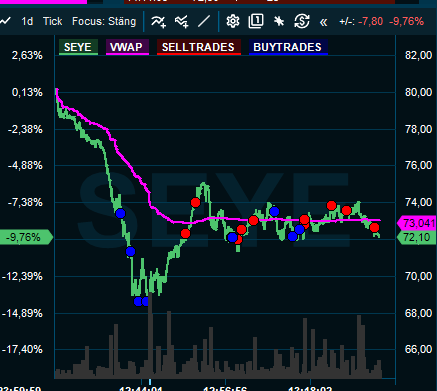Click the 73,041 VWAP price tag
The image size is (437, 391).
coord(417,223)
